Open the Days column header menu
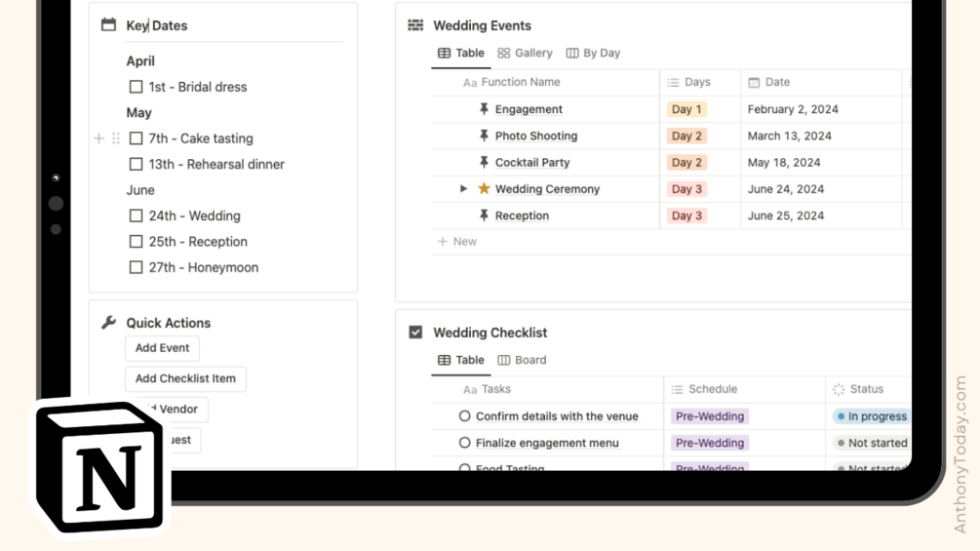This screenshot has width=980, height=551. coord(697,83)
